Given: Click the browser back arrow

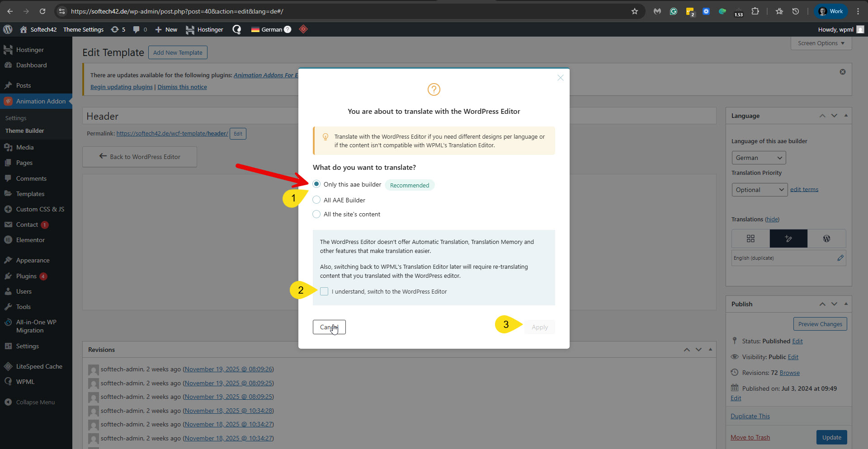Looking at the screenshot, I should 10,11.
